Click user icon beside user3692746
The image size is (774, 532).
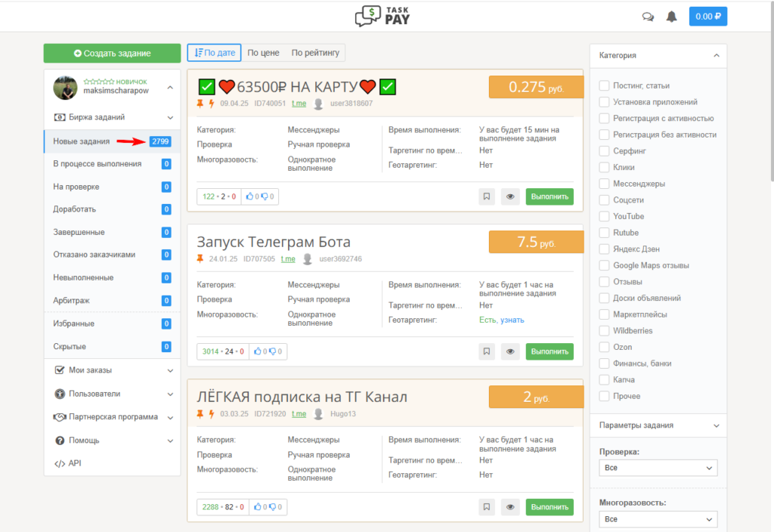pos(307,258)
